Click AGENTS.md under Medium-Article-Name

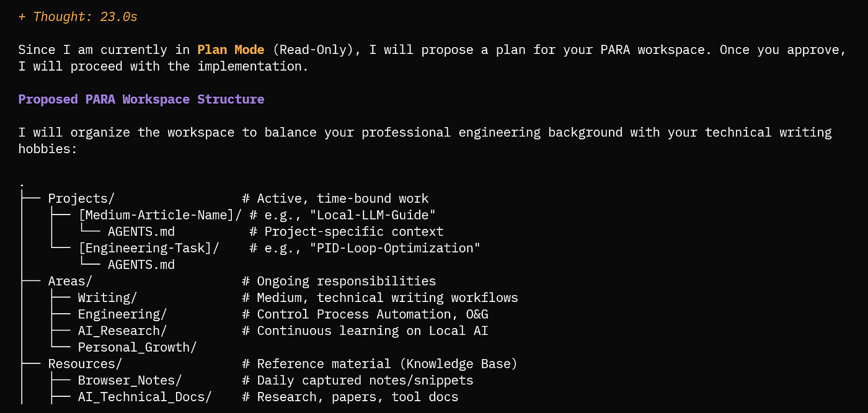pyautogui.click(x=141, y=231)
